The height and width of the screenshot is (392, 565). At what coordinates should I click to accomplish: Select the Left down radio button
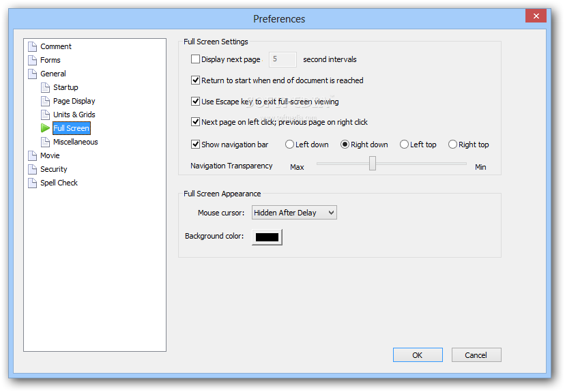[x=289, y=145]
